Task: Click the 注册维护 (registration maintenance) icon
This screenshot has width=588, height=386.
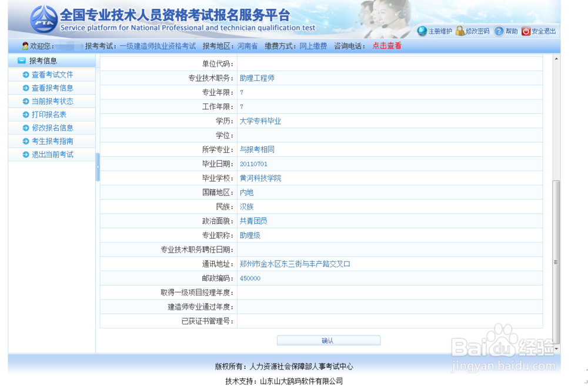Action: 421,31
